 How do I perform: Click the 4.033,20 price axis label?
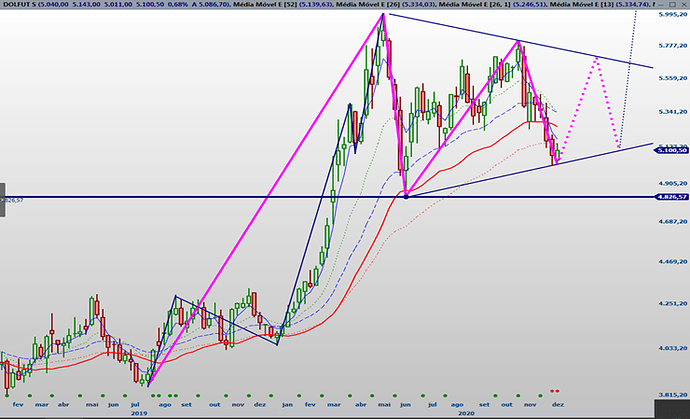[x=672, y=348]
